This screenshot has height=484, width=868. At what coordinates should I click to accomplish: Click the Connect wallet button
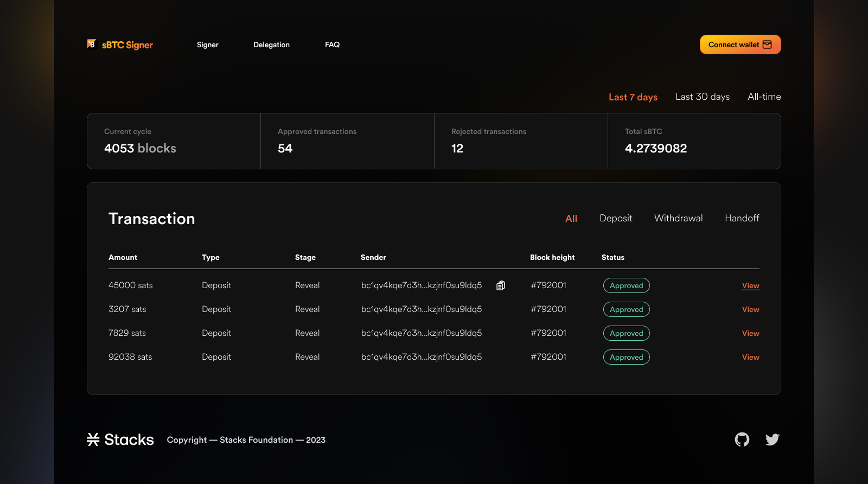[x=740, y=44]
